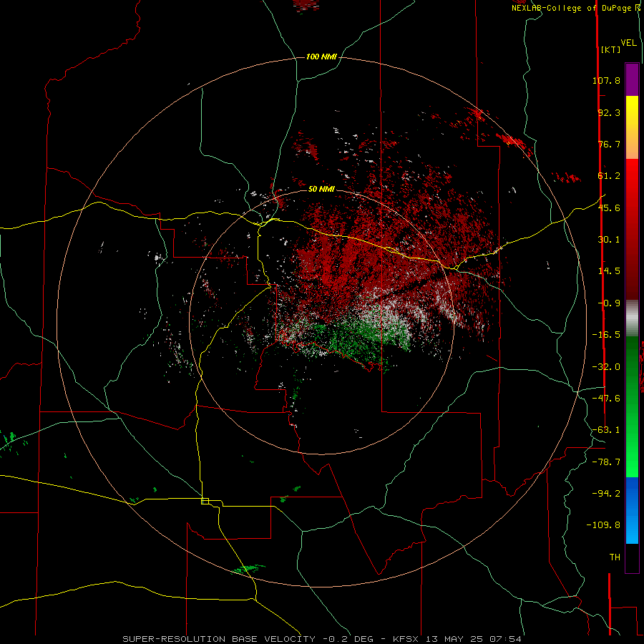Select the -32.0 velocity scale value
The height and width of the screenshot is (644, 644).
click(606, 367)
